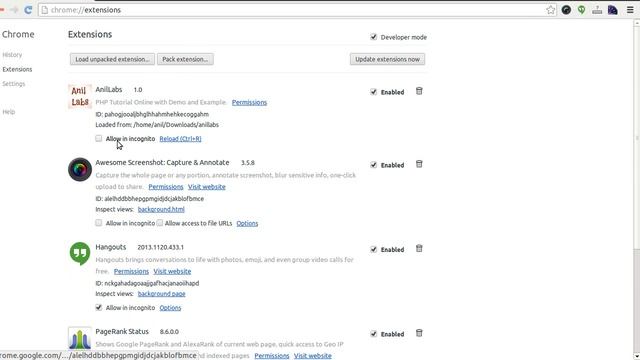
Task: Open PageRank Status Permissions link
Action: (272, 356)
